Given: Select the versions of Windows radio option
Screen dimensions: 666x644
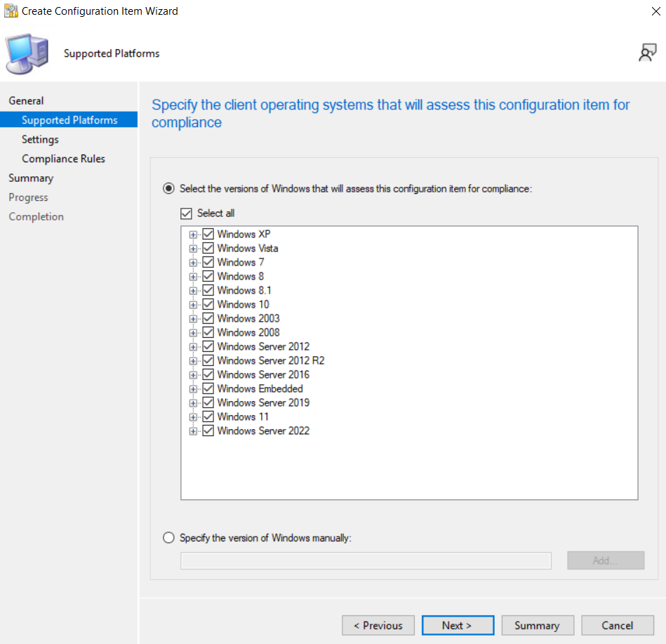Looking at the screenshot, I should click(x=168, y=188).
